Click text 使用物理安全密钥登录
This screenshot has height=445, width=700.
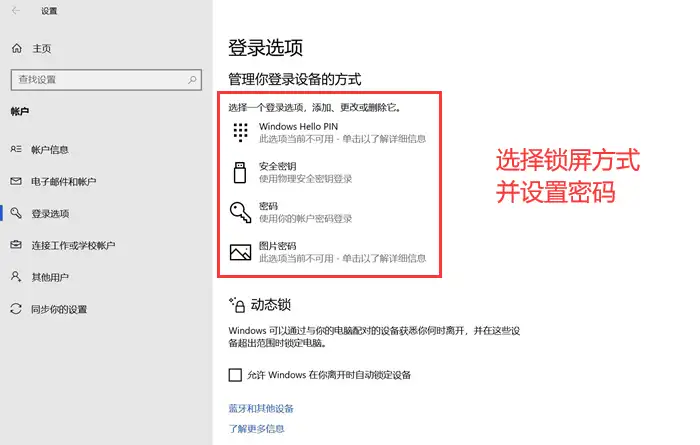pos(305,179)
